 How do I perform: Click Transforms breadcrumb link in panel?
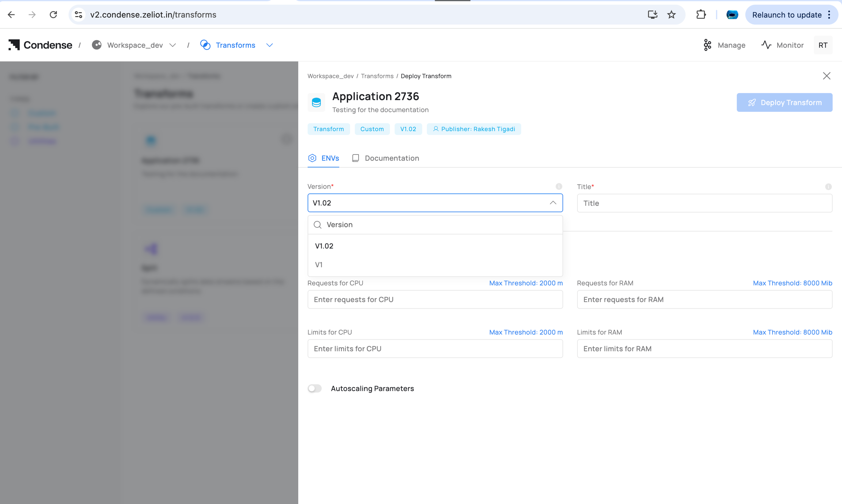377,76
